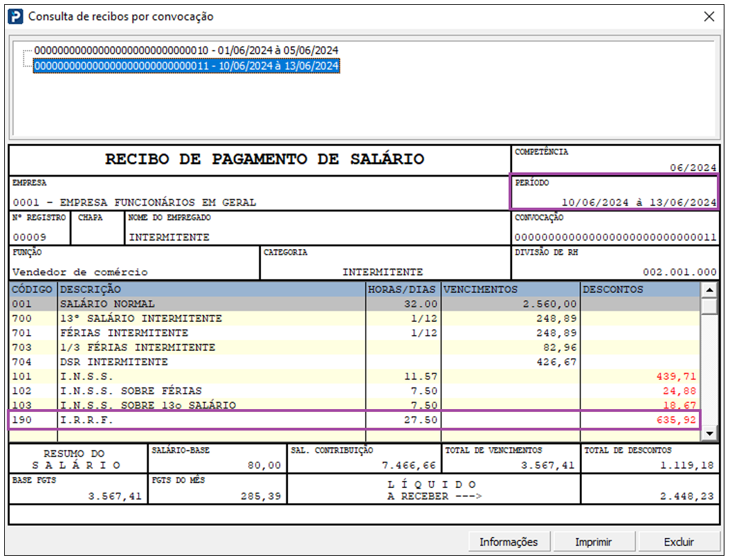Screen dimensions: 730x560
Task: Select the I.R.R.F. row
Action: 355,419
